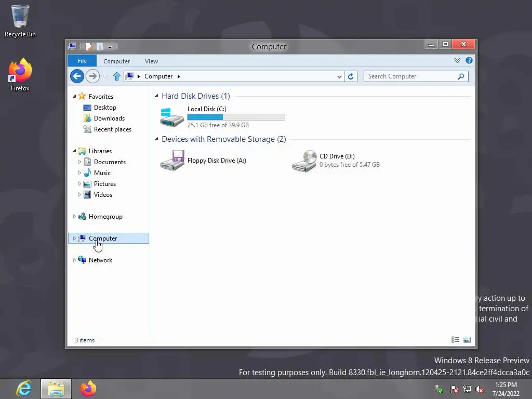The height and width of the screenshot is (399, 532).
Task: Select Favorites in the navigation pane
Action: click(101, 96)
